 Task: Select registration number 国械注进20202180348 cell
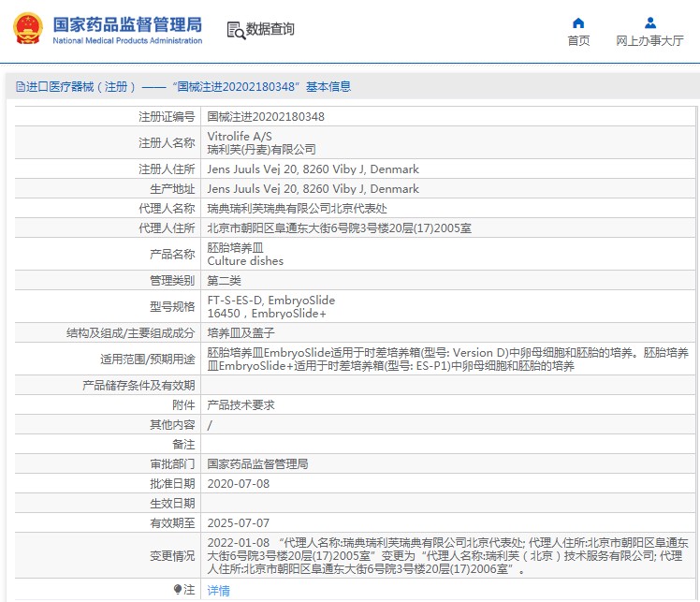pyautogui.click(x=266, y=116)
